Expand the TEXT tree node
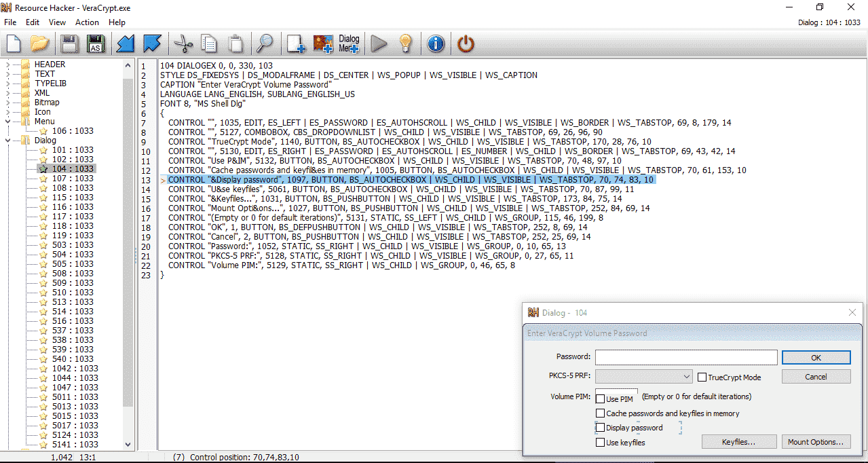The height and width of the screenshot is (463, 868). click(7, 74)
